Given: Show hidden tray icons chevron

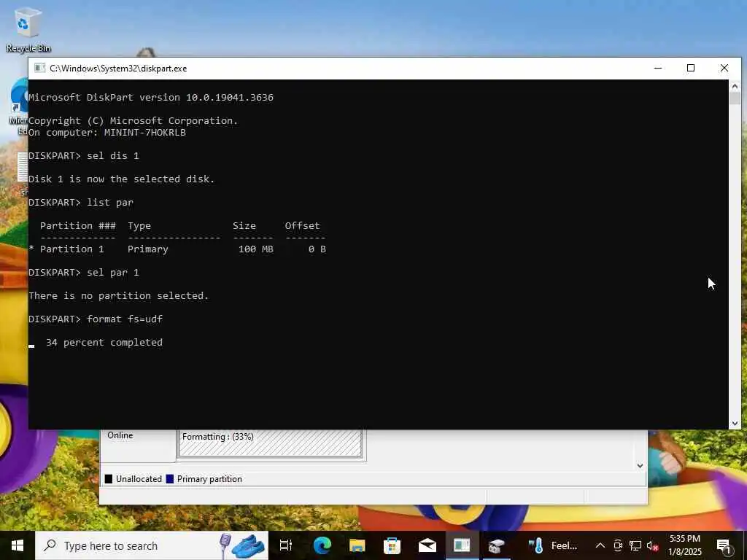Looking at the screenshot, I should 600,545.
